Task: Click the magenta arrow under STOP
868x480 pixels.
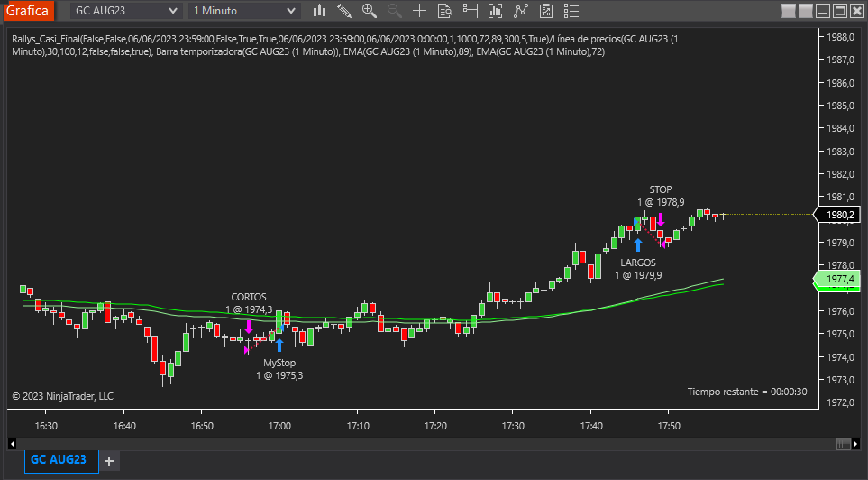Action: (661, 219)
